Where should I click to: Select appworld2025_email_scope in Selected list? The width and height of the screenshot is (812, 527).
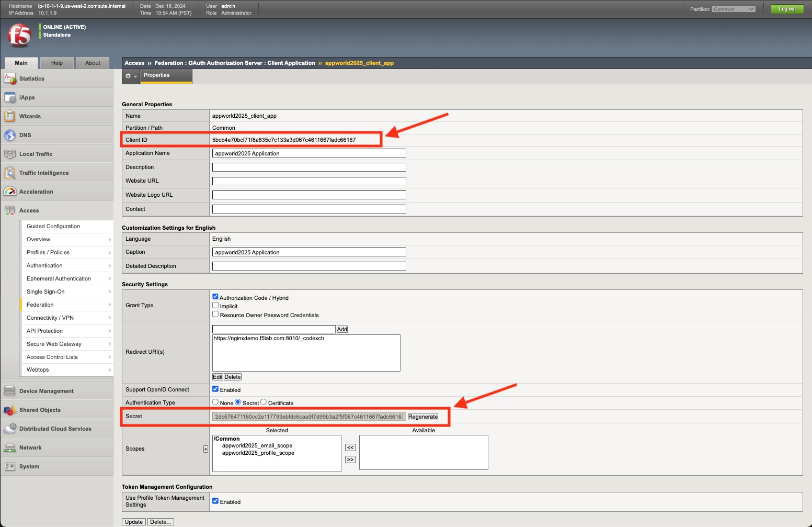(257, 446)
